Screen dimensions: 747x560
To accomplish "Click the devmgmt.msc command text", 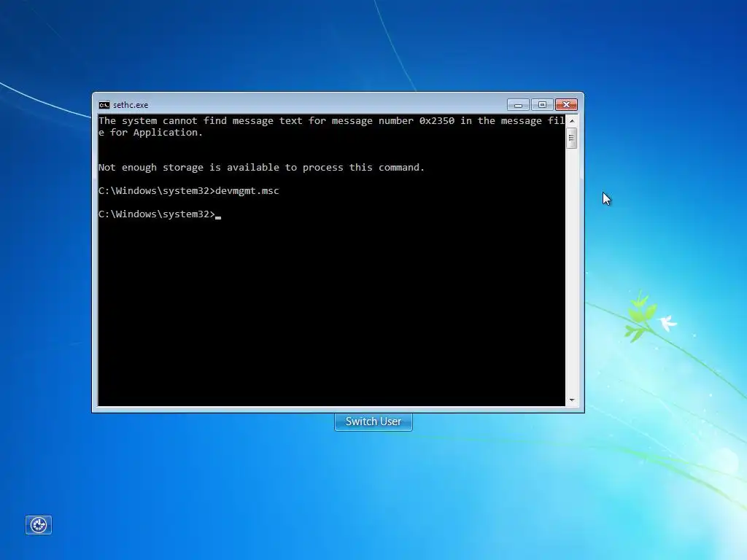I will click(x=247, y=191).
